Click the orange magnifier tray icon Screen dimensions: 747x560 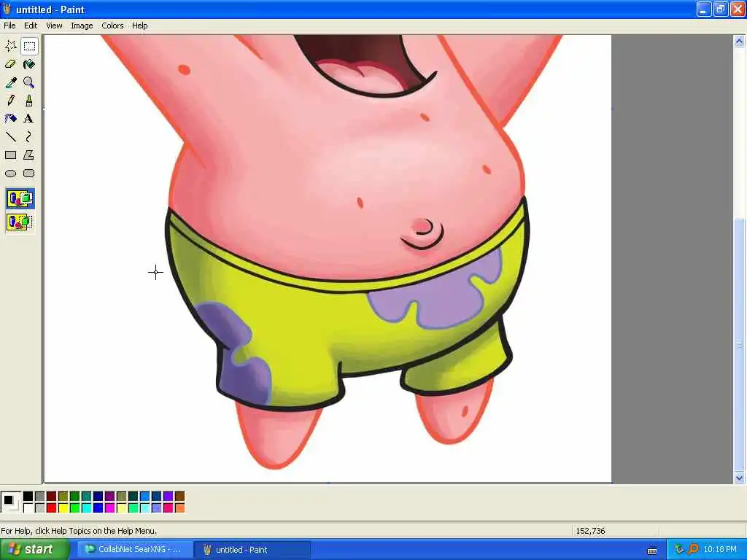click(x=693, y=550)
